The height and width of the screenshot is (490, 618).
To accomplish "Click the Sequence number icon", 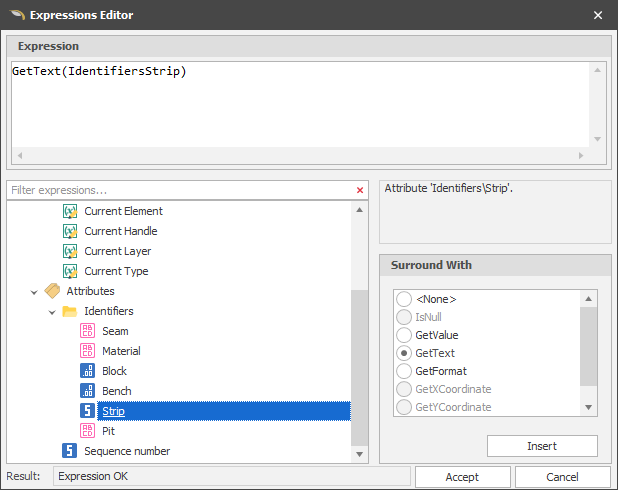I will 70,451.
